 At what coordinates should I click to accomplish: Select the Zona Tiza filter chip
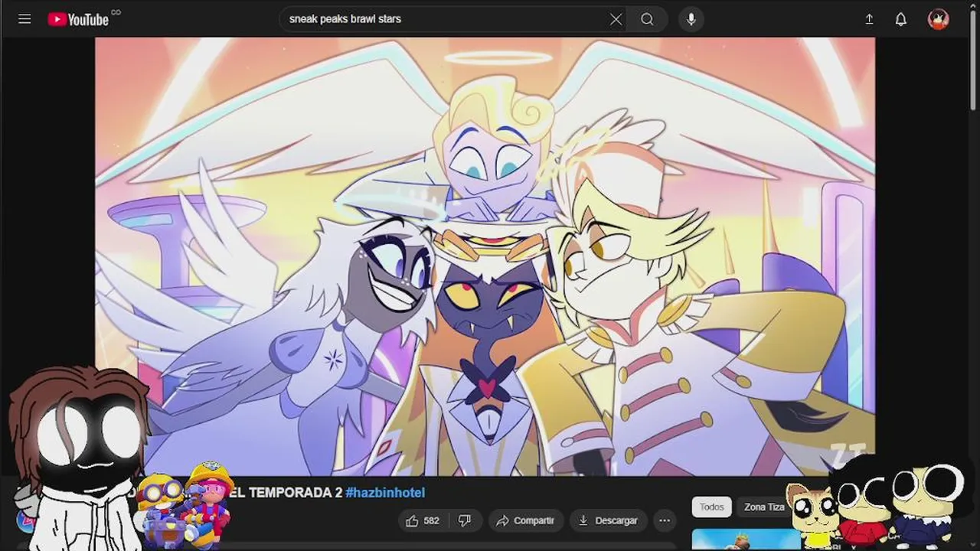pyautogui.click(x=764, y=507)
